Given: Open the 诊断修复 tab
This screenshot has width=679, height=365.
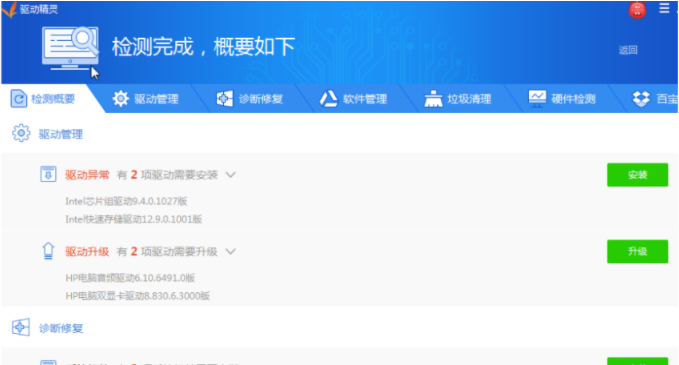Looking at the screenshot, I should click(250, 99).
